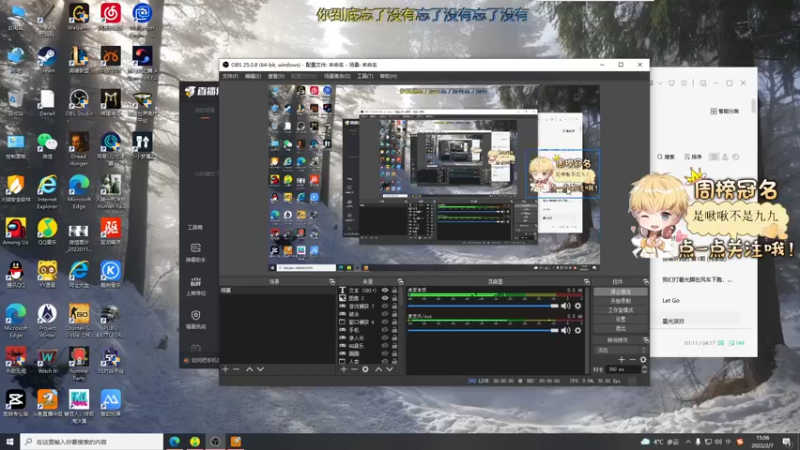The height and width of the screenshot is (450, 800).
Task: Click the Exit button in OBS Controls
Action: coord(620,329)
